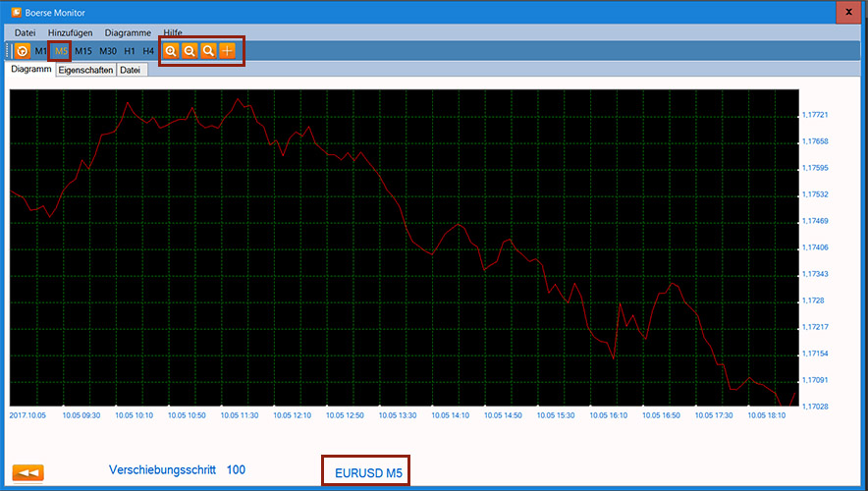The height and width of the screenshot is (491, 868).
Task: Open the Hinzufügen menu
Action: [71, 32]
